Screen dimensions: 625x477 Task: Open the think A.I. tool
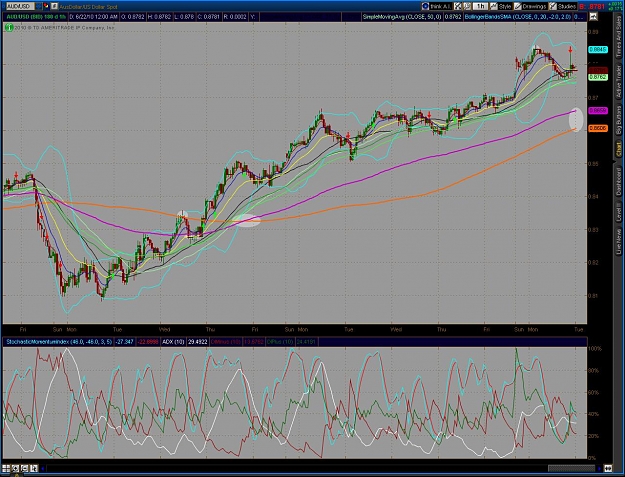pos(437,6)
